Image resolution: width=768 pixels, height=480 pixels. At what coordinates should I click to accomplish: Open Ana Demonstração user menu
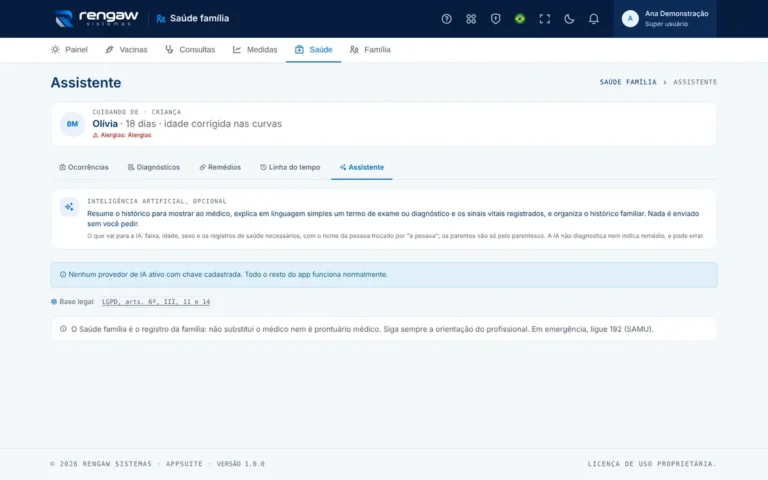click(665, 19)
